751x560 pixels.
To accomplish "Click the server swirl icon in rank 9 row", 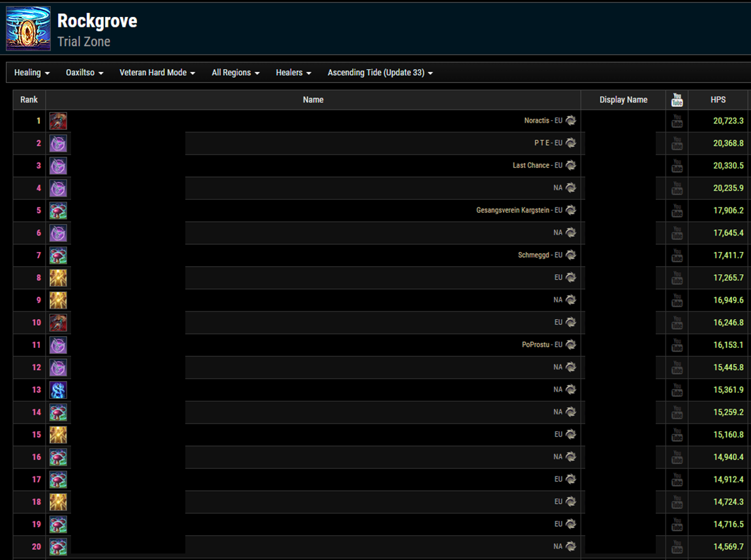I will click(571, 300).
